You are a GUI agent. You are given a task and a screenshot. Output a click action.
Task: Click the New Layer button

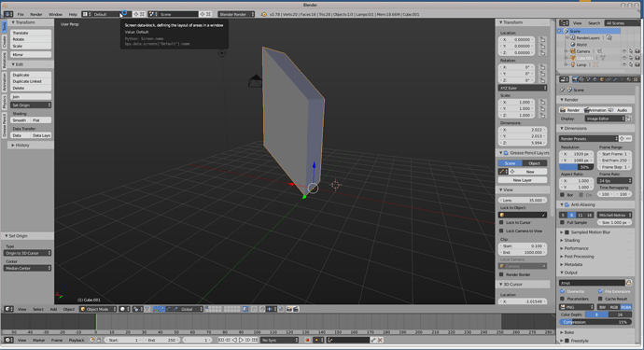tap(523, 180)
